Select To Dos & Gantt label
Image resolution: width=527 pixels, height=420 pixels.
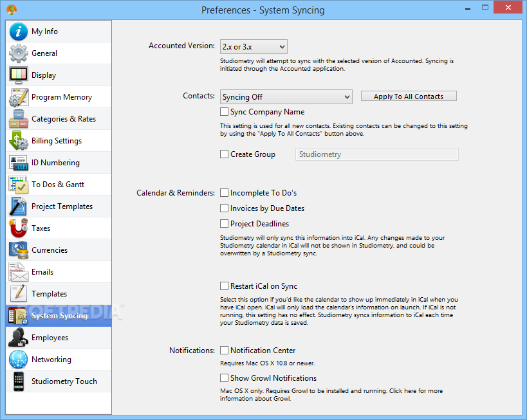tap(58, 185)
